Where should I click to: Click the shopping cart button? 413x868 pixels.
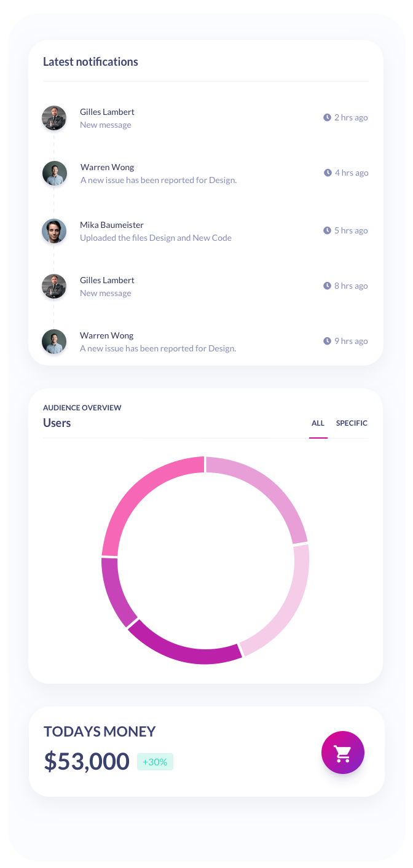click(343, 753)
